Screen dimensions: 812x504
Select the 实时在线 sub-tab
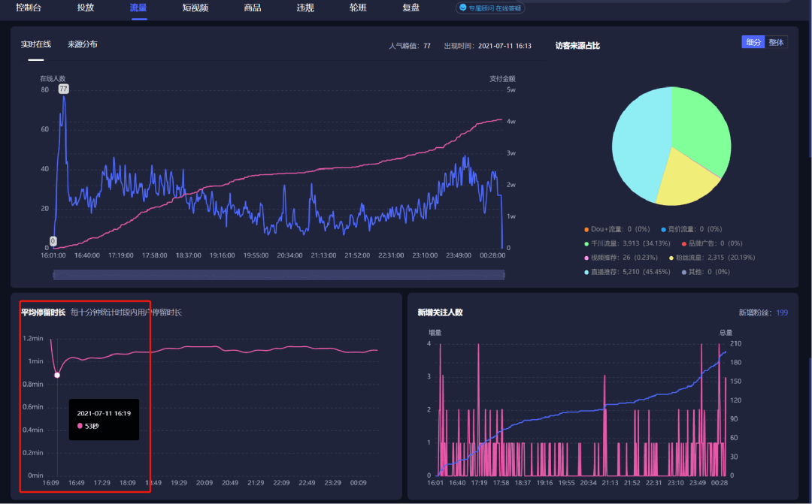[36, 44]
